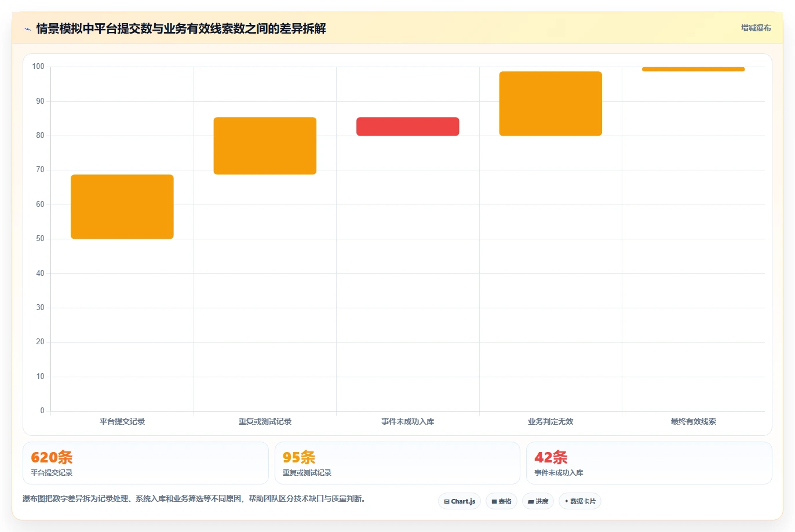Click the x-axis label 重复或测试记录
795x532 pixels.
pyautogui.click(x=265, y=421)
